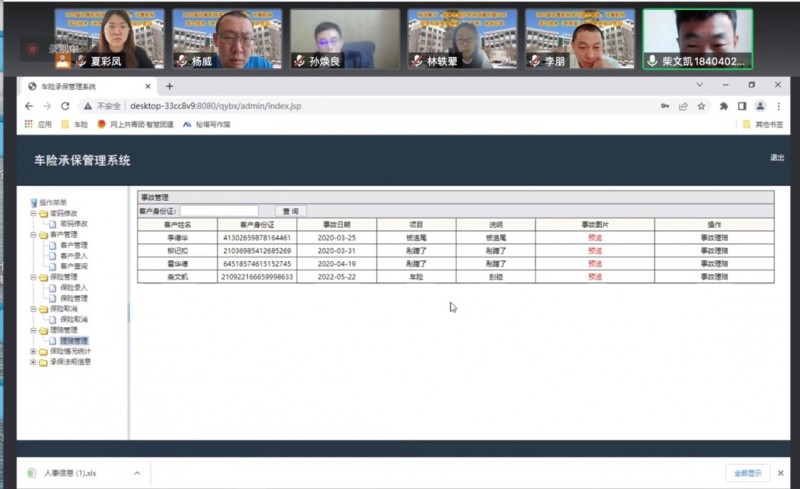The height and width of the screenshot is (489, 800).
Task: Click the 查询 search button
Action: pos(290,212)
